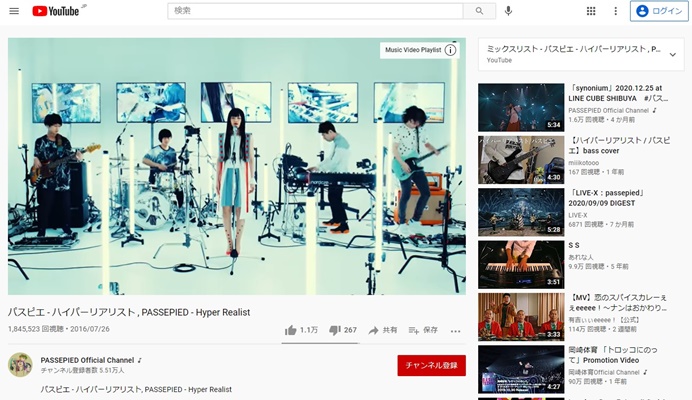Expand the ミックスリスト playlist chevron
692x400 pixels.
point(673,55)
